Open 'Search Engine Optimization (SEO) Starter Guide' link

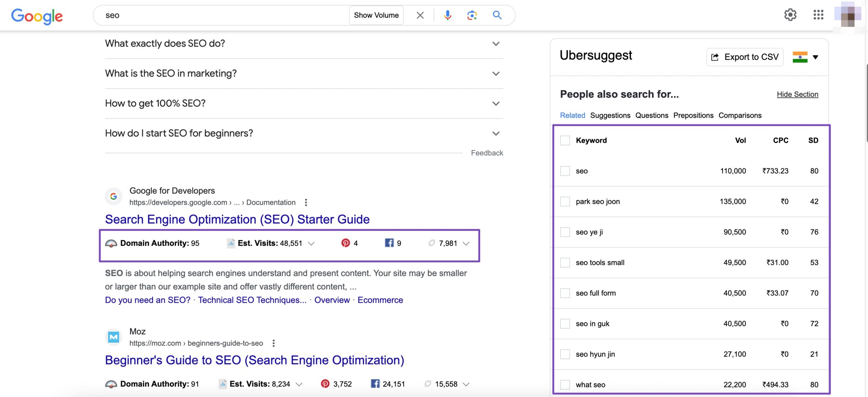(237, 219)
